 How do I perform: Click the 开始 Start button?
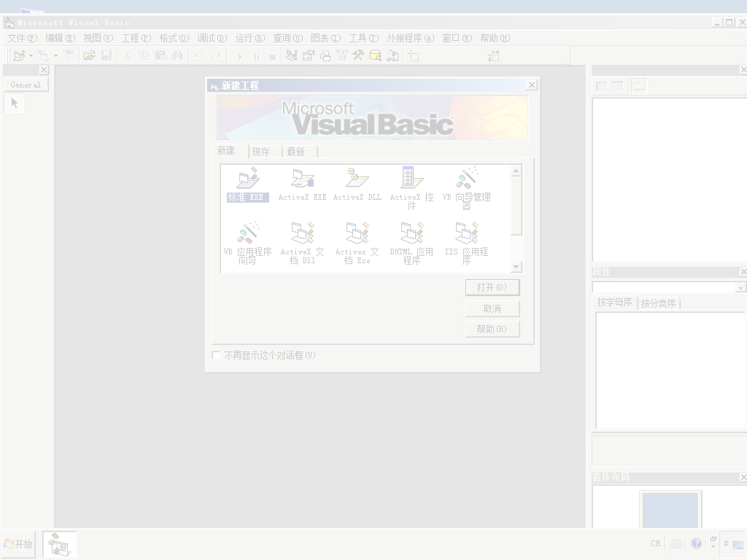click(18, 544)
